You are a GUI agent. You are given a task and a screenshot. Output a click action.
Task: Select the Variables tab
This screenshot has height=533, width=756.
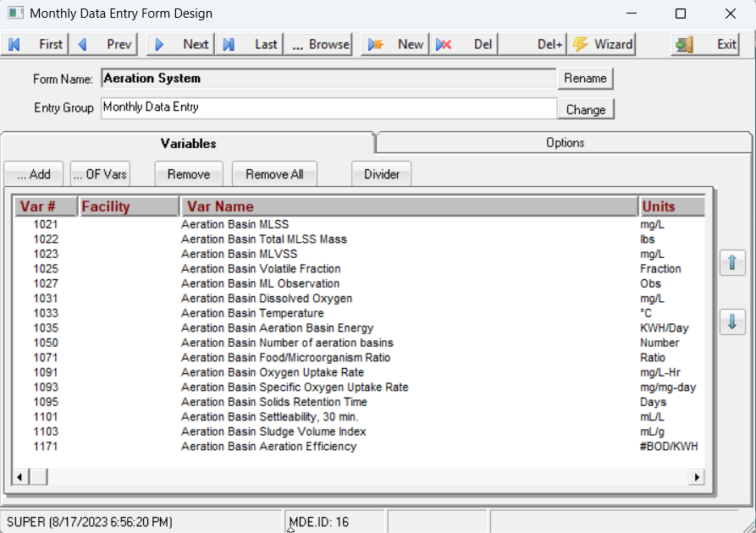(188, 144)
